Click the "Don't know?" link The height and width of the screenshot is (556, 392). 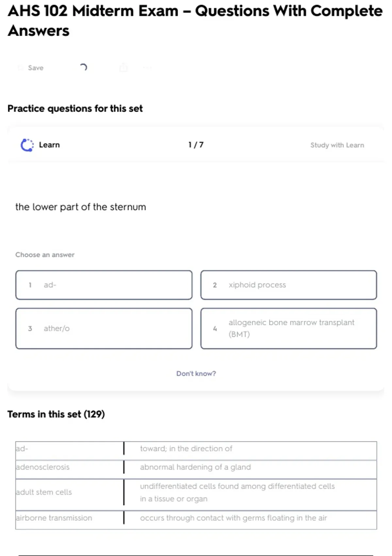click(x=196, y=374)
